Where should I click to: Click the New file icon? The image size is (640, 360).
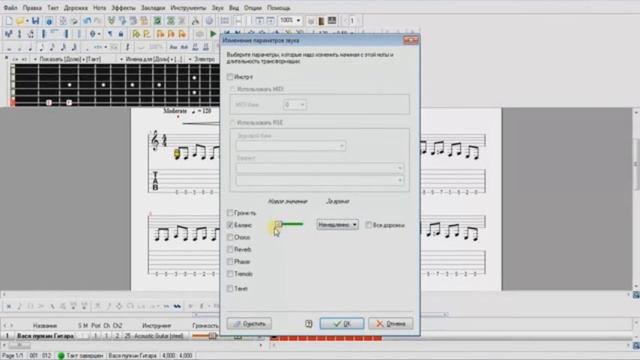pyautogui.click(x=9, y=20)
